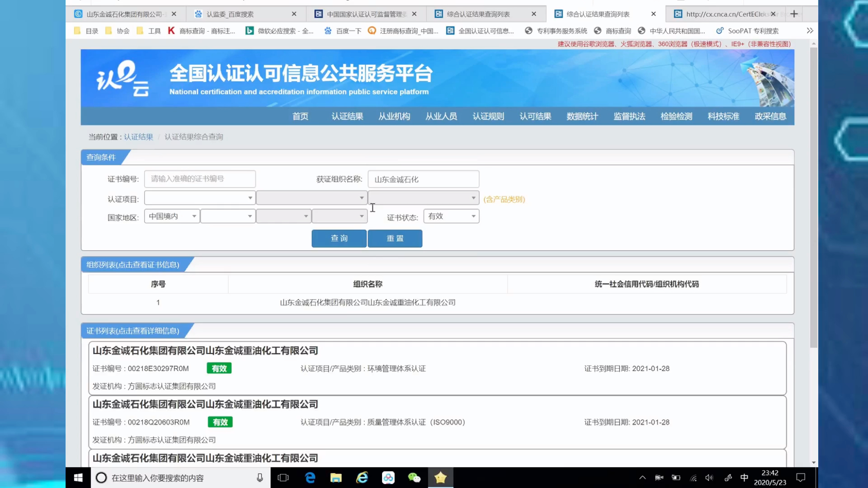The width and height of the screenshot is (868, 488).
Task: Open the 商标查询 - 商标主 bookmark
Action: 202,31
